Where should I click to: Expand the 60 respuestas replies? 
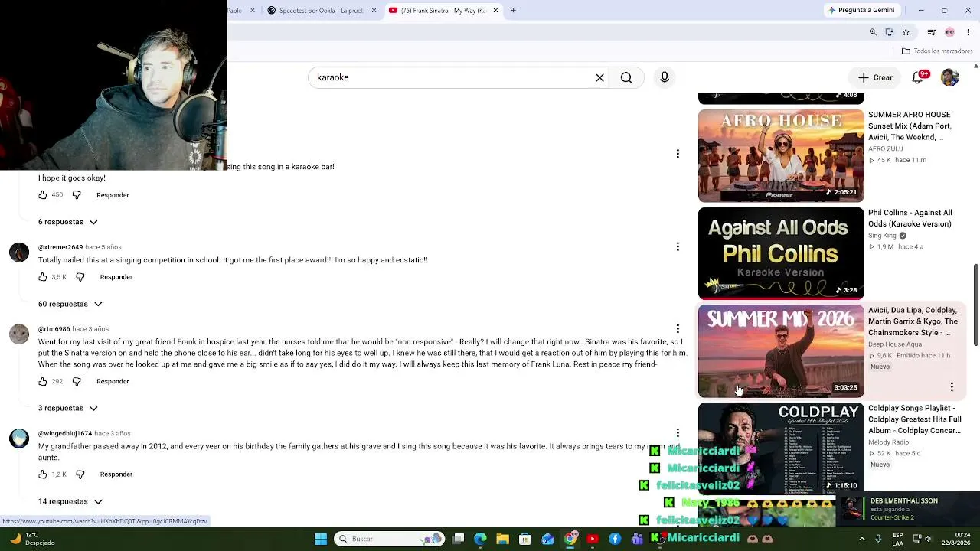click(70, 304)
